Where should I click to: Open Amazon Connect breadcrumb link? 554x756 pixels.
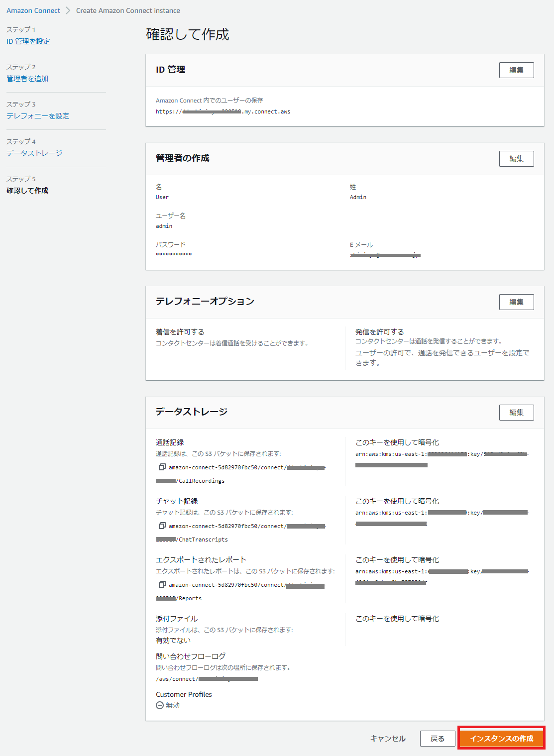point(33,10)
